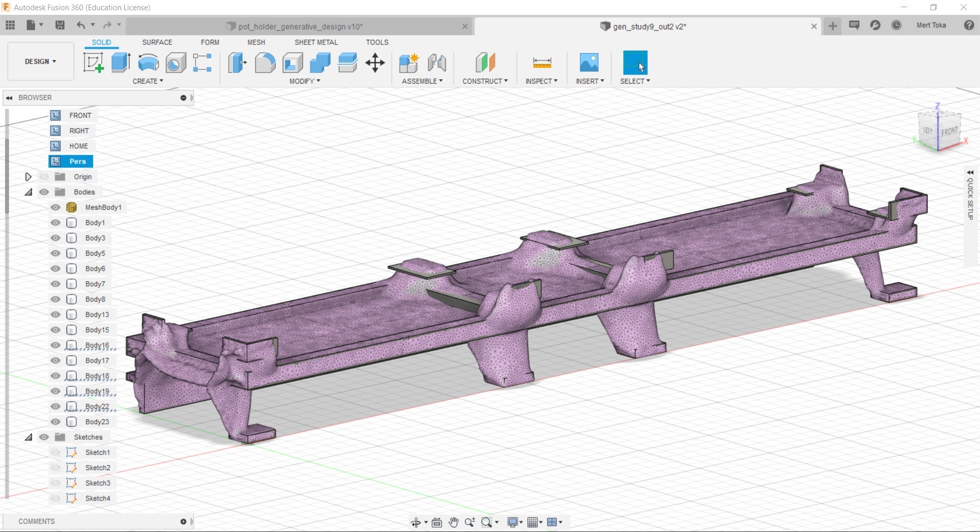This screenshot has width=980, height=532.
Task: Activate the Pan hand tool
Action: click(x=453, y=522)
